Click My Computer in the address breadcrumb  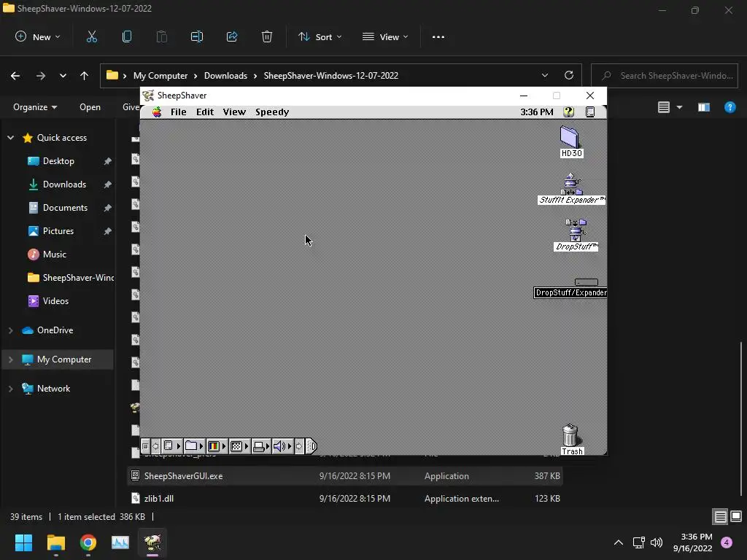coord(160,76)
